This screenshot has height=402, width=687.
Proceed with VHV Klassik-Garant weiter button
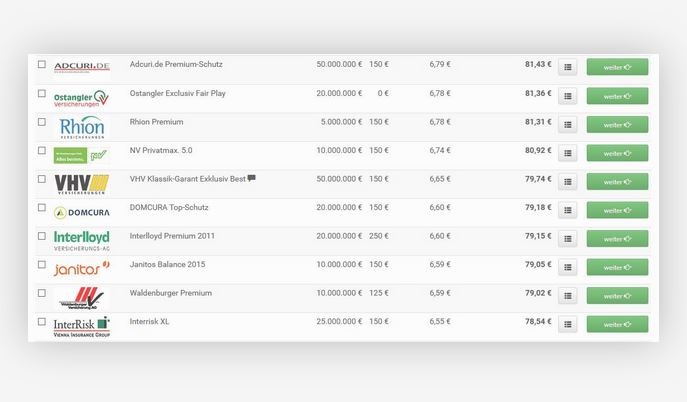click(617, 182)
